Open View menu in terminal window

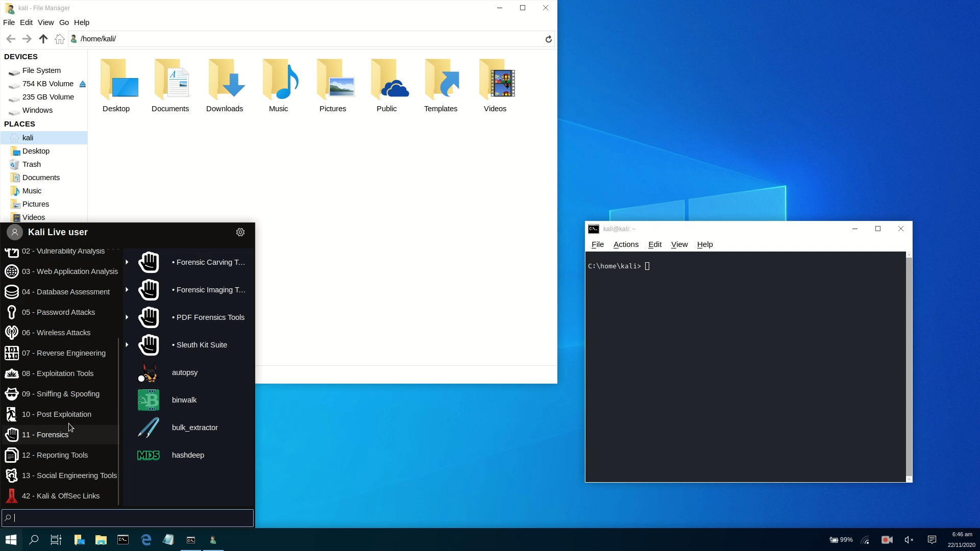pos(679,244)
